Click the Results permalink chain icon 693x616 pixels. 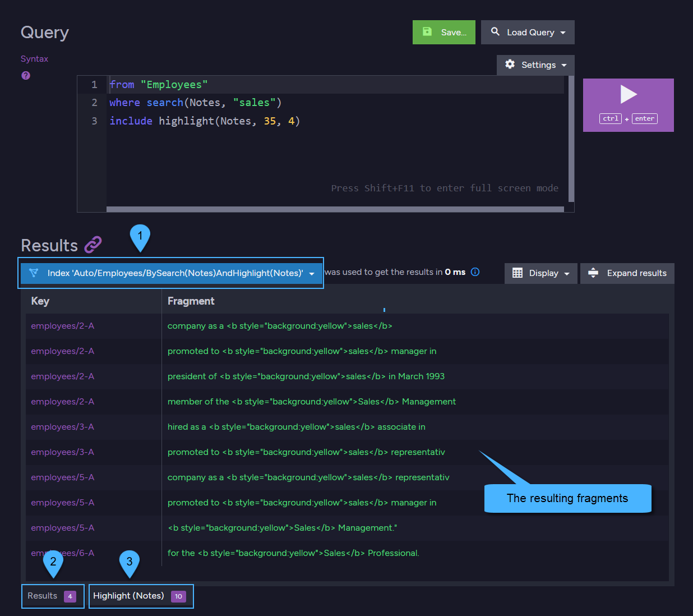coord(93,245)
